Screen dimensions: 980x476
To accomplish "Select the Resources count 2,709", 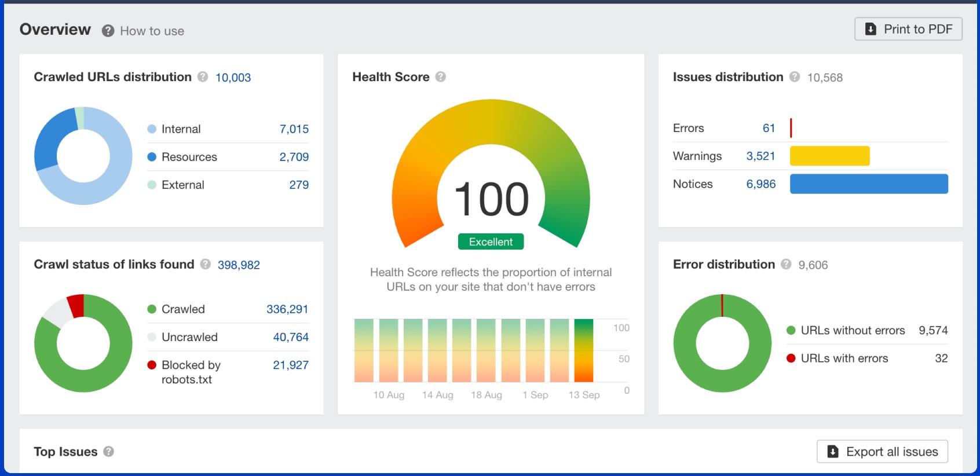I will click(x=294, y=157).
